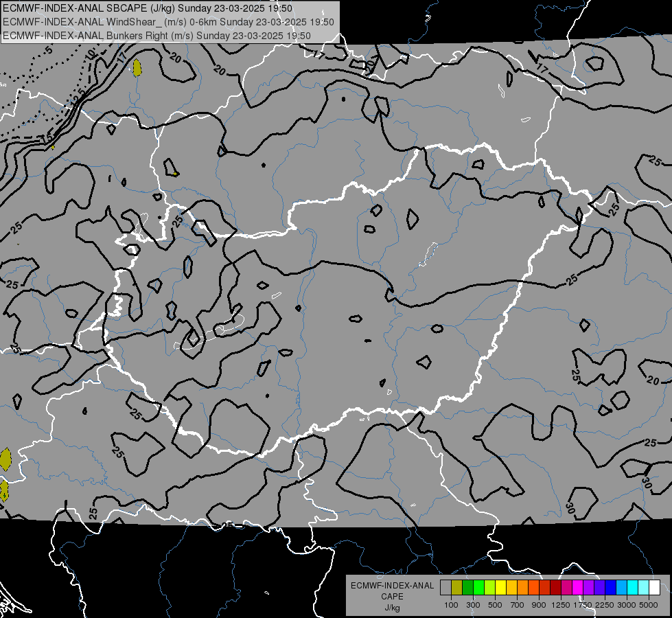The height and width of the screenshot is (618, 672).
Task: Click the dashed contour label 10
Action: [x=90, y=54]
